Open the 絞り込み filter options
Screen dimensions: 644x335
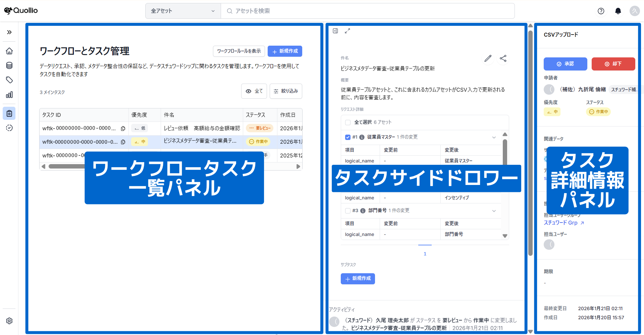click(286, 91)
